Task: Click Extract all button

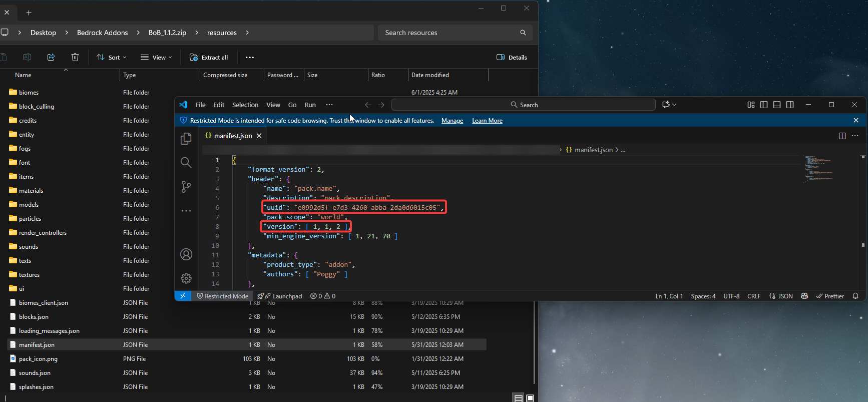Action: coord(209,58)
